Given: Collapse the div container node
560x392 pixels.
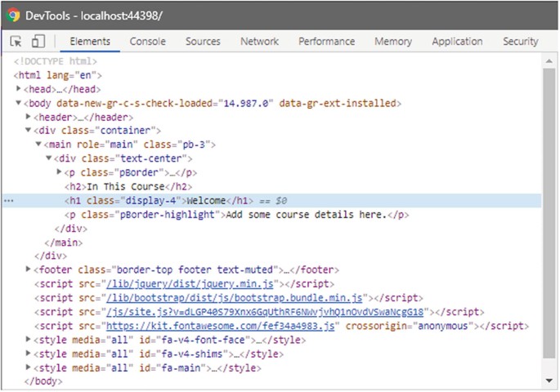Looking at the screenshot, I should point(29,131).
